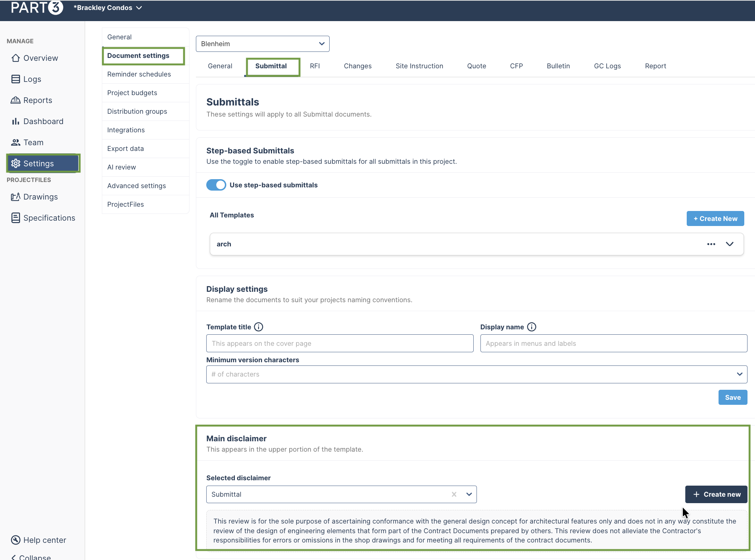Click the Display name input field

click(x=614, y=343)
